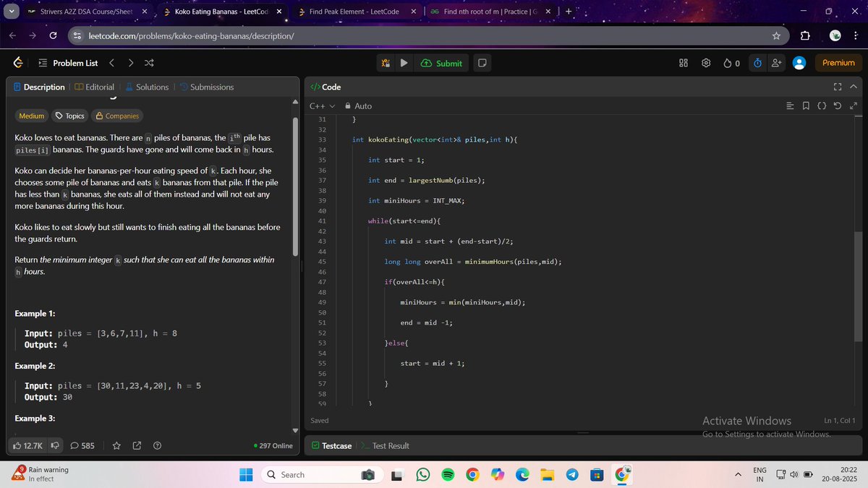Viewport: 868px width, 488px height.
Task: Click the format code icon
Action: 790,106
